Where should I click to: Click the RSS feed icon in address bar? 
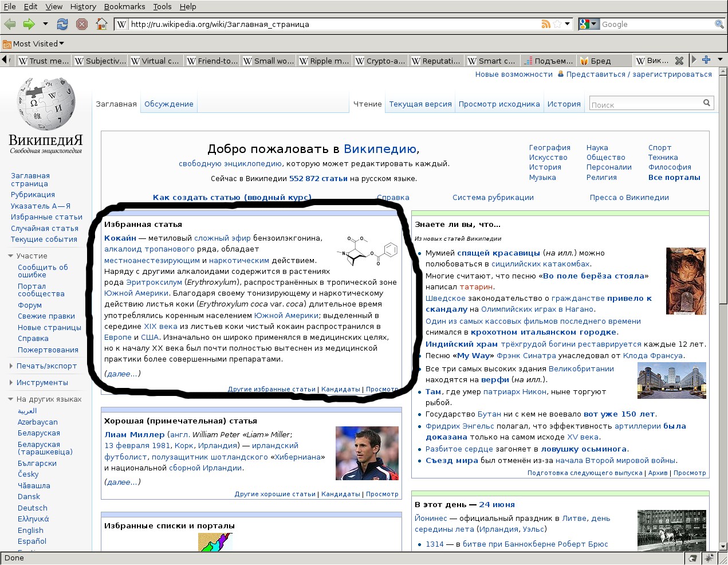(546, 24)
